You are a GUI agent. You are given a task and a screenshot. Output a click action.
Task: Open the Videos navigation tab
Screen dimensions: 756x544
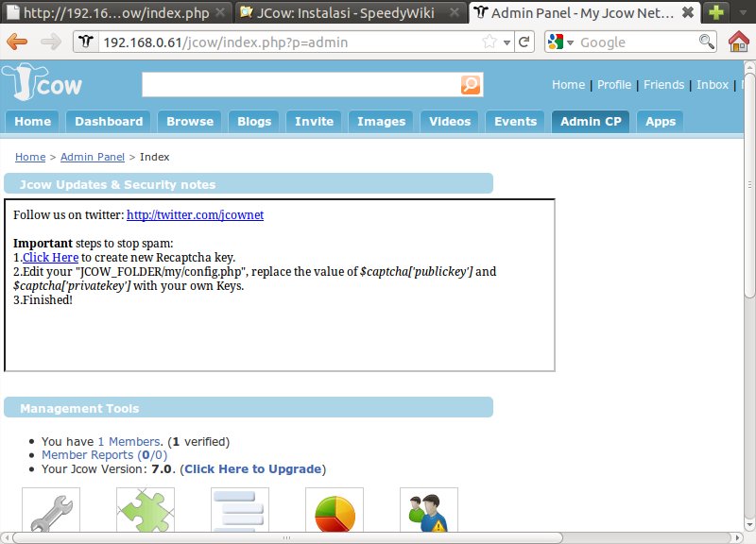coord(450,122)
